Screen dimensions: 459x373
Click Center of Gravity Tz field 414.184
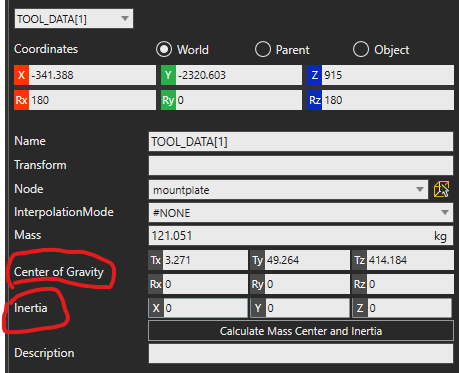point(410,260)
